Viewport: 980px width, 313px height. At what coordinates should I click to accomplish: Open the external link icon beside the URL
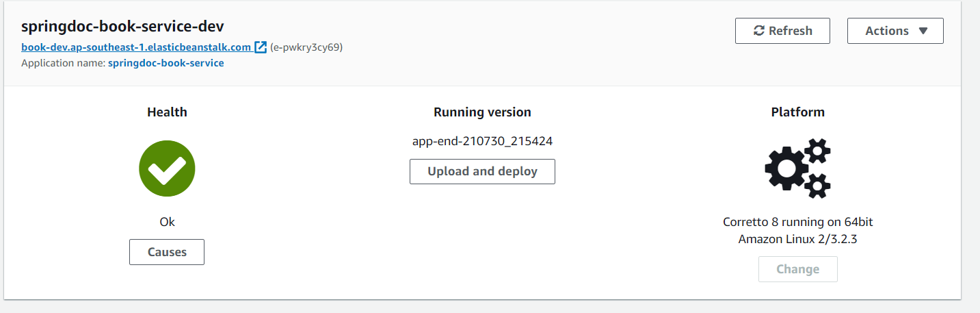point(261,47)
